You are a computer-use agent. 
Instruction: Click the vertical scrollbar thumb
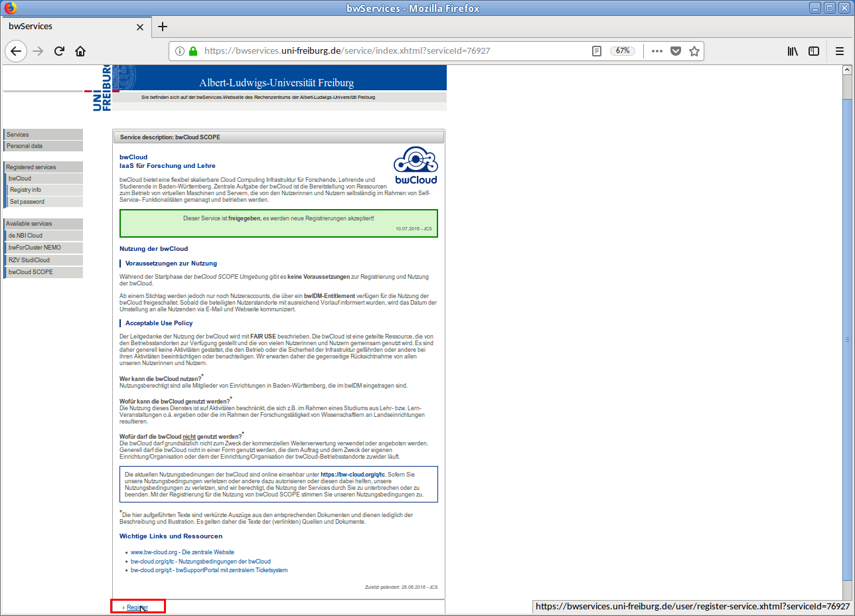[847, 340]
